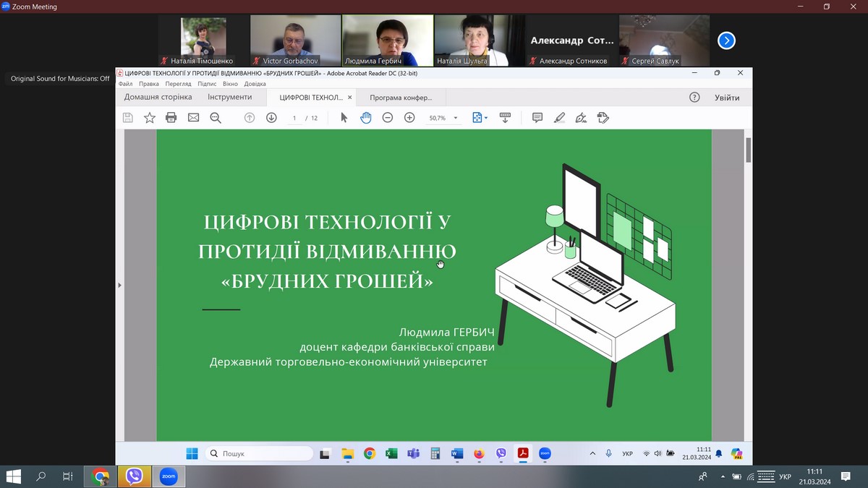Screen dimensions: 868x488
Task: Zoom out with the minus circle icon
Action: 388,118
